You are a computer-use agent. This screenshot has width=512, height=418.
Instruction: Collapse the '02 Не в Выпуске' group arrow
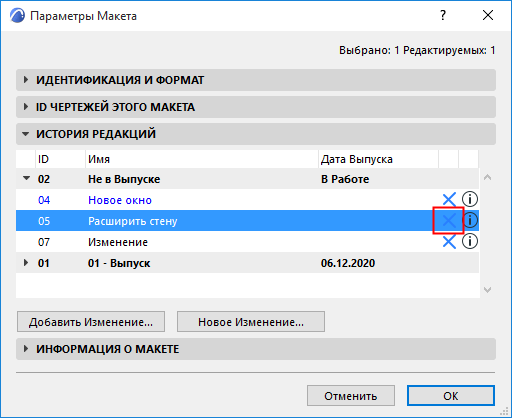26,179
